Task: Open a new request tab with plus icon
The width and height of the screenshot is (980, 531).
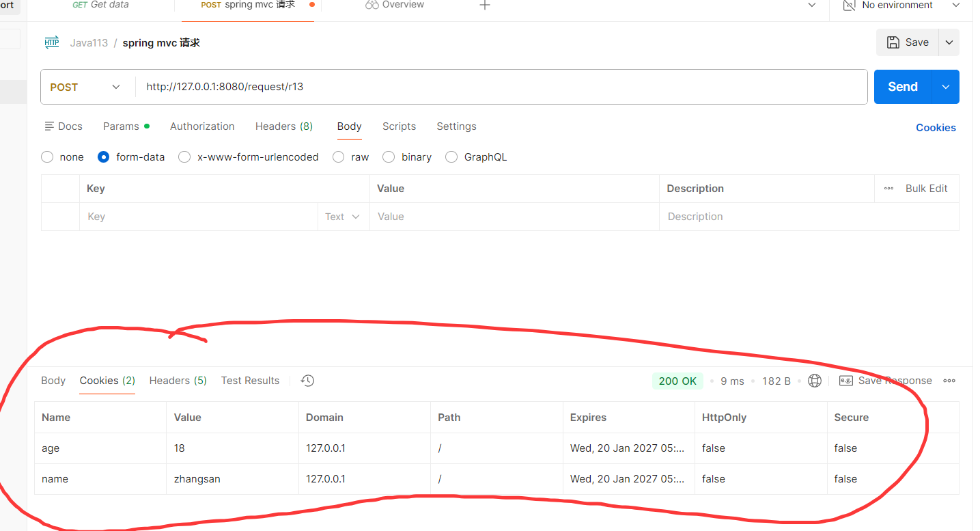Action: coord(484,5)
